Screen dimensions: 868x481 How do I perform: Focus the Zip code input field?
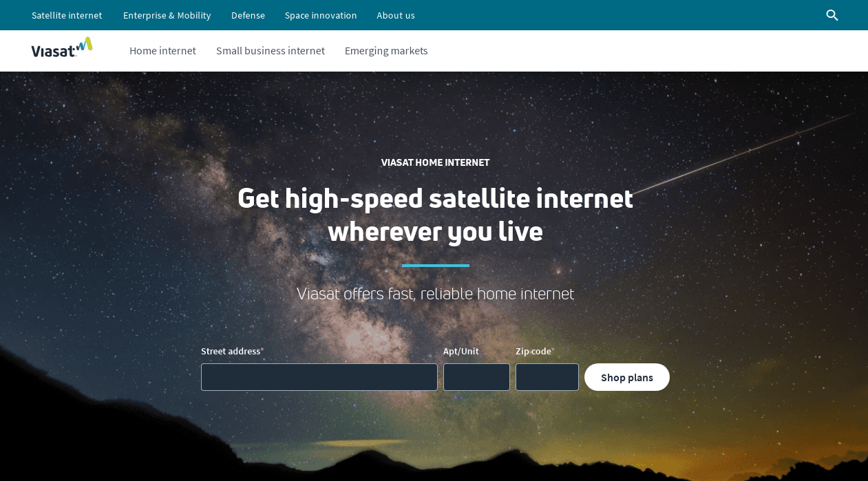pos(547,377)
